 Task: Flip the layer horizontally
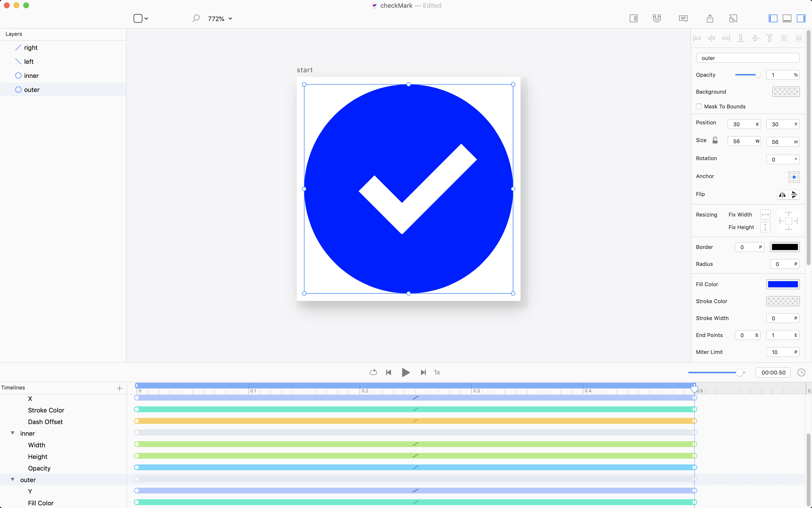[x=783, y=194]
